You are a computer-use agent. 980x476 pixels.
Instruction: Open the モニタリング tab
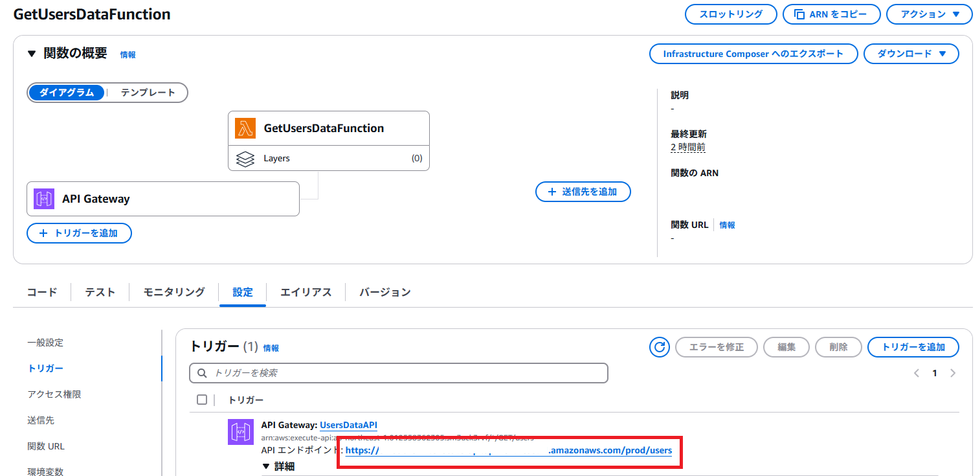pyautogui.click(x=174, y=292)
